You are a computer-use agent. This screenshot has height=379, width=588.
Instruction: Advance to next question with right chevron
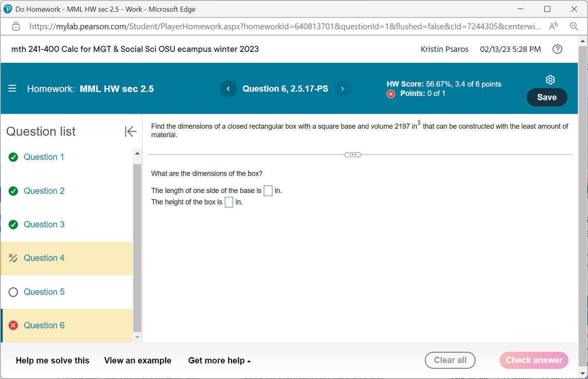pyautogui.click(x=343, y=89)
